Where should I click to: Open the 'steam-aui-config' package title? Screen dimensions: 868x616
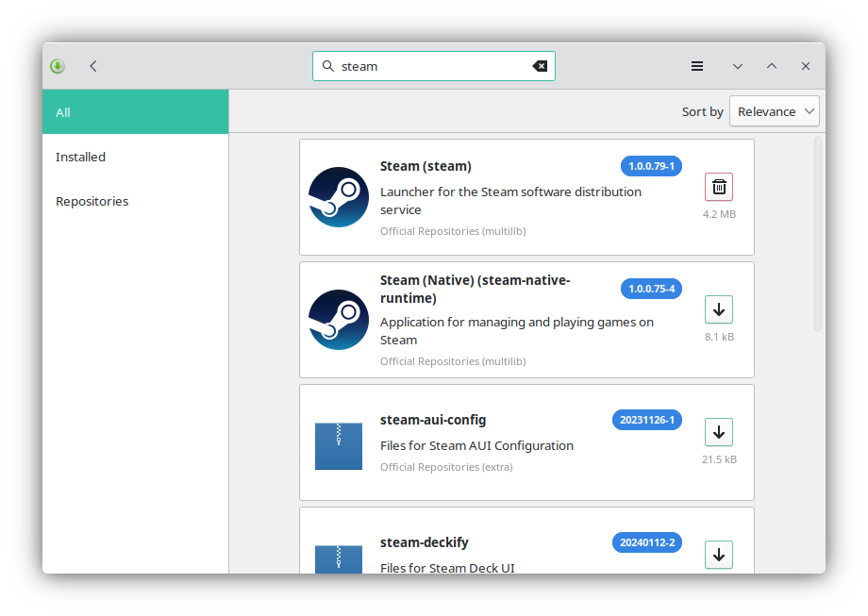432,420
